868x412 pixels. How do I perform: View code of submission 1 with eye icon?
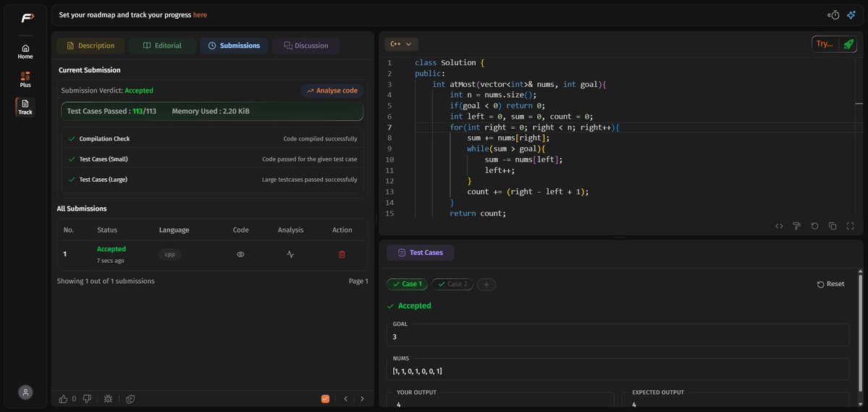240,254
